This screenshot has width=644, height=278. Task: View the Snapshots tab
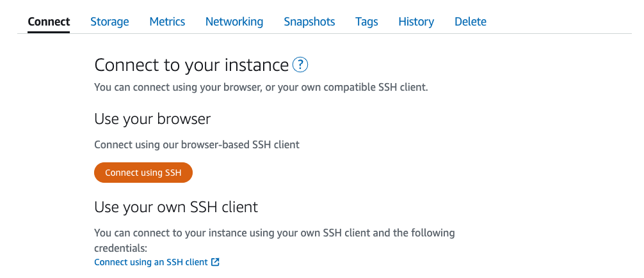(x=309, y=21)
